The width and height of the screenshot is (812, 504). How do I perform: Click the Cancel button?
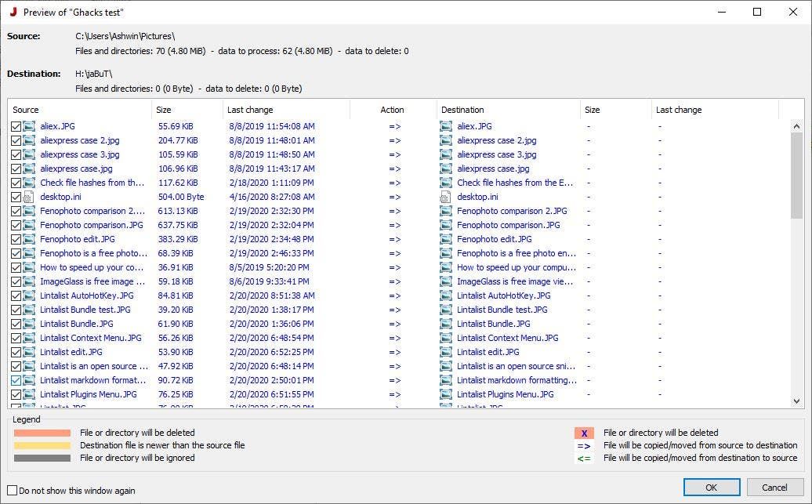click(x=774, y=488)
